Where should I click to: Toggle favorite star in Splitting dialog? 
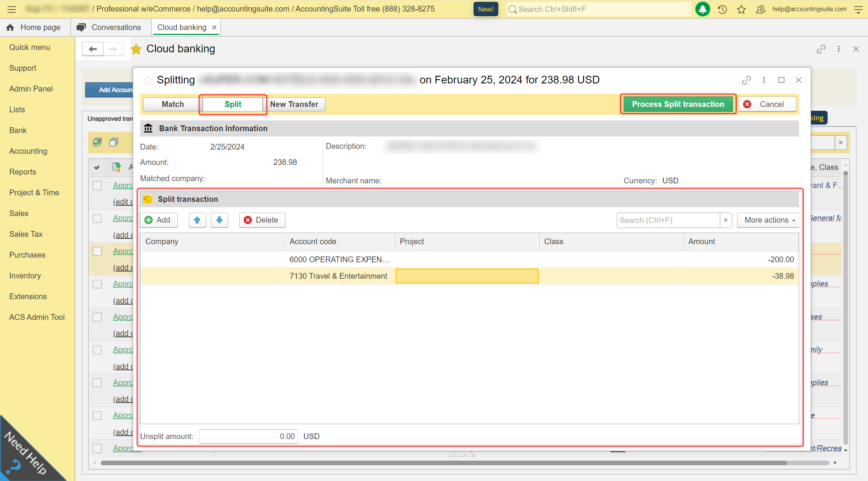coord(147,80)
